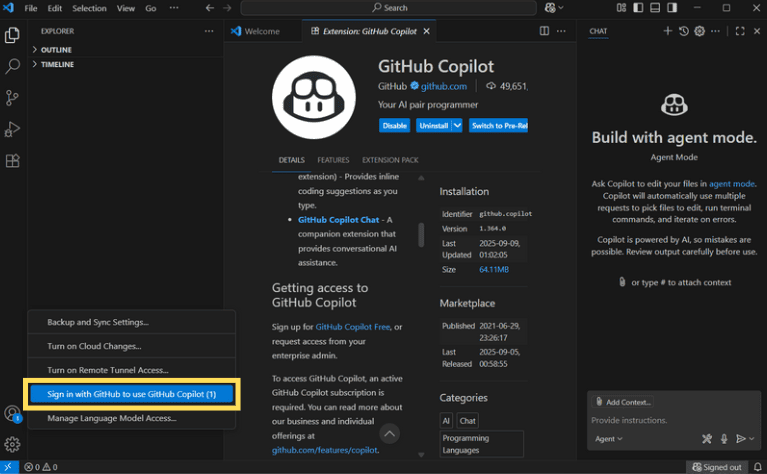Open Explorer Views and More Actions ellipsis
Viewport: 767px width, 474px height.
pos(209,31)
